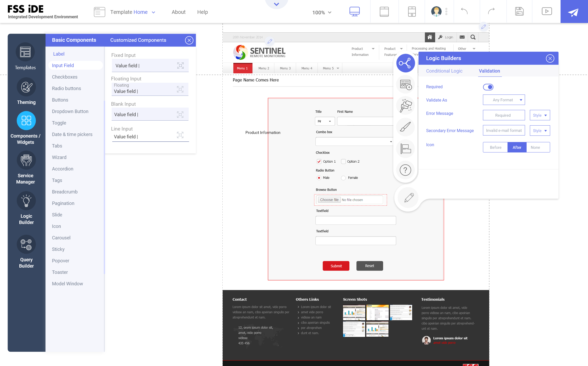This screenshot has width=588, height=366.
Task: Toggle the Required switch off
Action: coord(488,87)
